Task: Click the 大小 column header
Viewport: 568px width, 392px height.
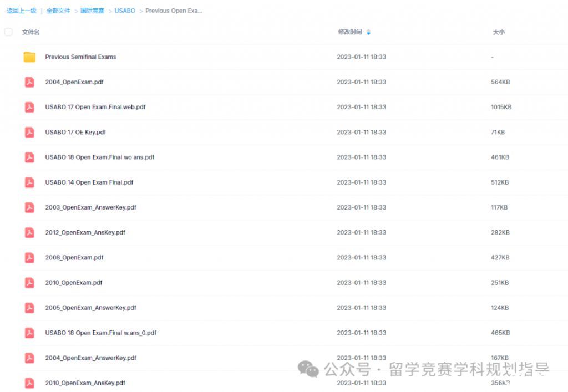Action: point(499,32)
